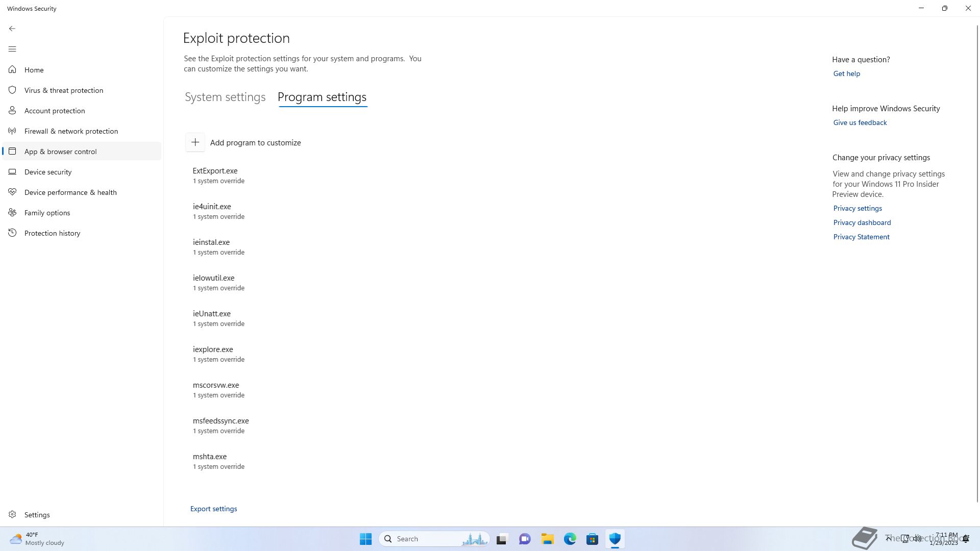Click the Settings gear in sidebar
This screenshot has width=980, height=551.
coord(12,515)
